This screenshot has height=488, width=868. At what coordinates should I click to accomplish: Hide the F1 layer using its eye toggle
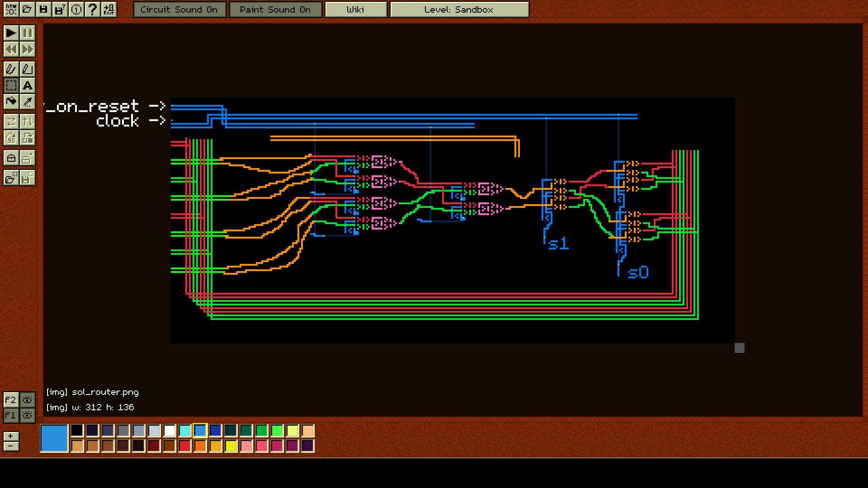(28, 415)
